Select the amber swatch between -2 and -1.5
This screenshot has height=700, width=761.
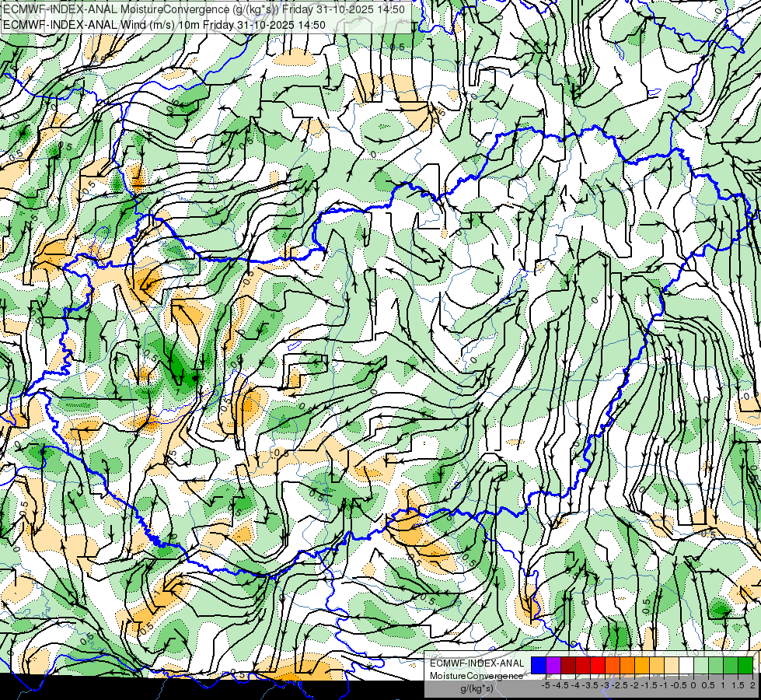pyautogui.click(x=642, y=666)
